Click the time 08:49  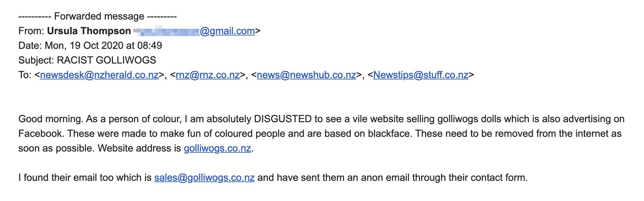[x=149, y=45]
